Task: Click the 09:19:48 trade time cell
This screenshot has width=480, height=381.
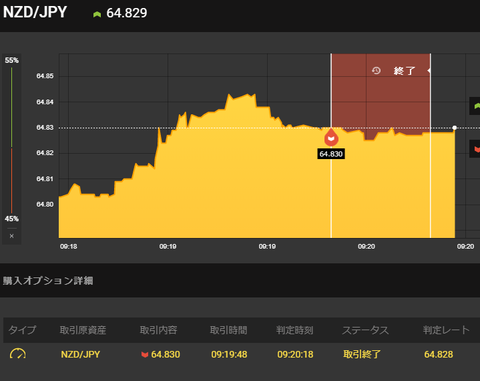Action: pos(229,354)
